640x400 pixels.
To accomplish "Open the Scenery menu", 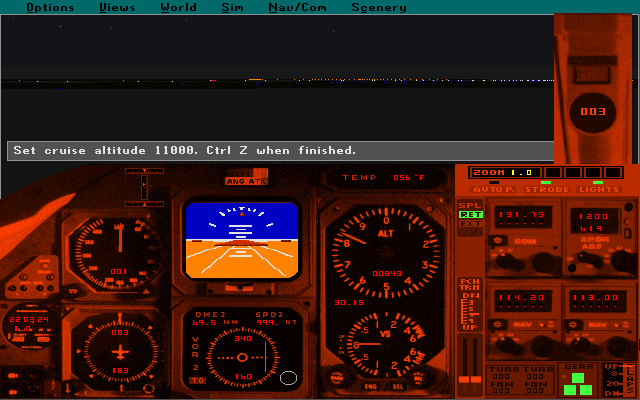I will pyautogui.click(x=379, y=7).
